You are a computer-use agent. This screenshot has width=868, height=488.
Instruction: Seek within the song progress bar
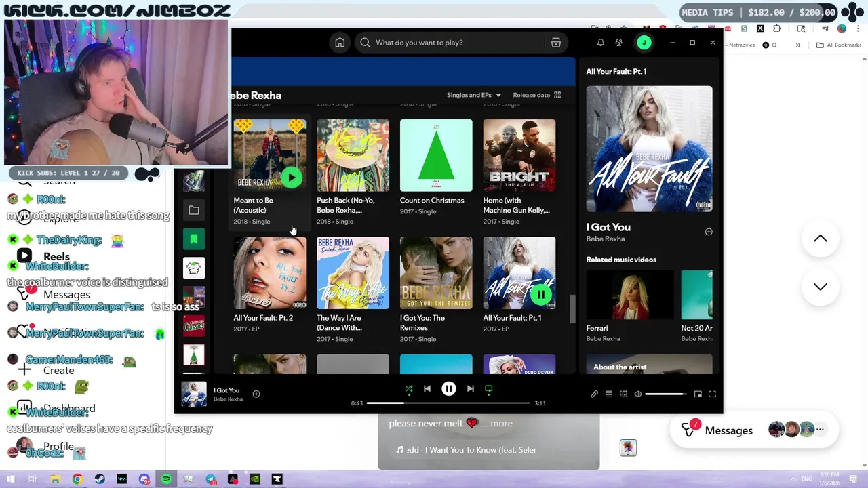coord(448,403)
